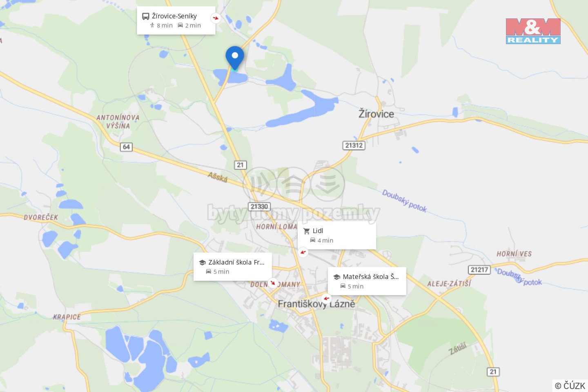Click the Lidl shopping cart icon

(307, 231)
